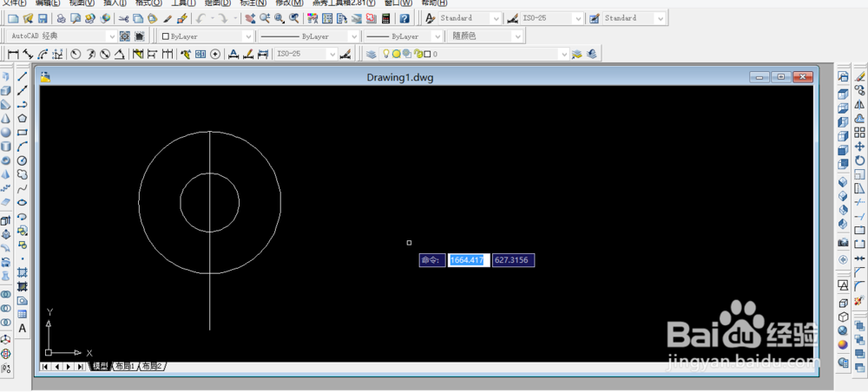
Task: Select the Rectangle draw tool
Action: coord(23,133)
